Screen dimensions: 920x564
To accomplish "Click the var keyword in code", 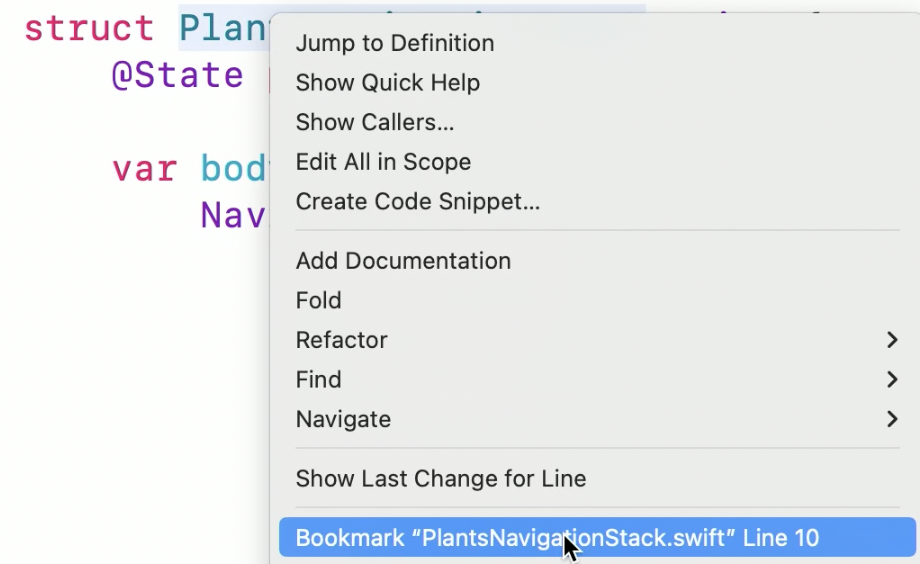I will click(x=144, y=169).
